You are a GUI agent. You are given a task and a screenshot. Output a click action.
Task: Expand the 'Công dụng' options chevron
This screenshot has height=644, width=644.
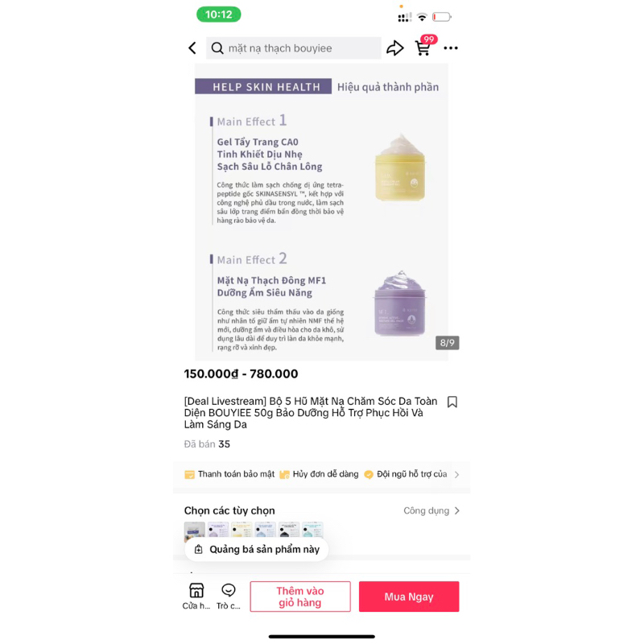[431, 510]
